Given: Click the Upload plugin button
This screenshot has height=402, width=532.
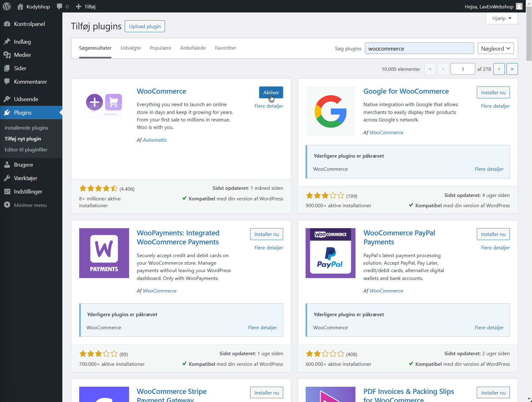Looking at the screenshot, I should coord(145,26).
